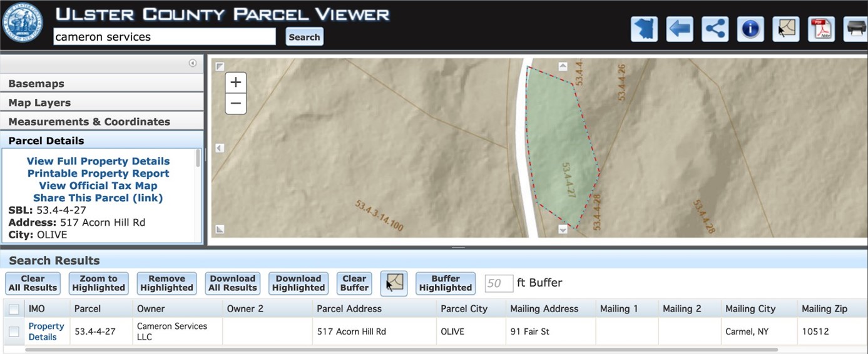Collapse the left side panel arrow
This screenshot has width=868, height=354.
(193, 63)
